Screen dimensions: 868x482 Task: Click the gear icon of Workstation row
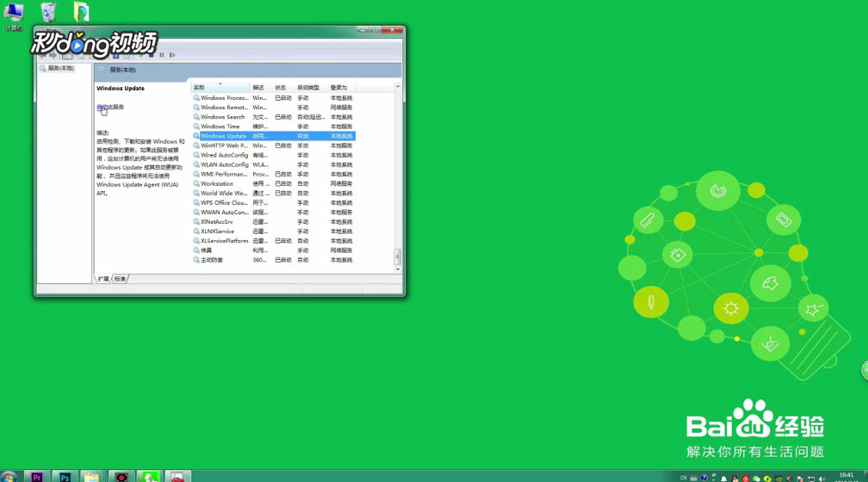coord(196,183)
